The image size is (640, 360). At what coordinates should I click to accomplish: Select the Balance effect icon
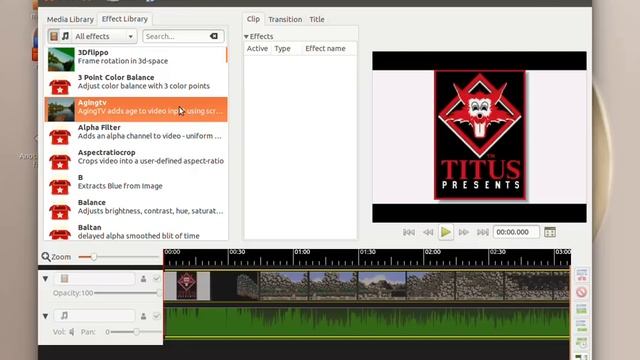click(60, 211)
